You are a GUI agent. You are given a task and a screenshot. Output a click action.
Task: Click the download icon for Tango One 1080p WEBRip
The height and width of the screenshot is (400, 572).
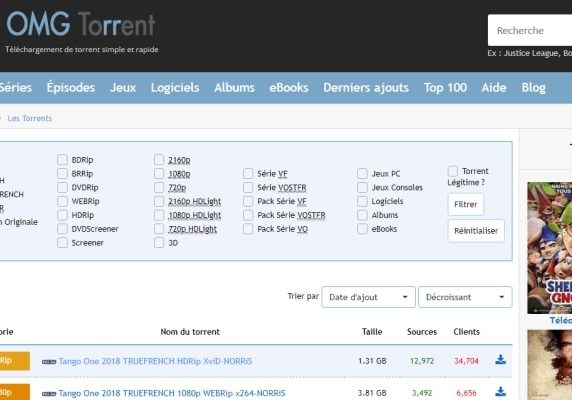coord(500,392)
